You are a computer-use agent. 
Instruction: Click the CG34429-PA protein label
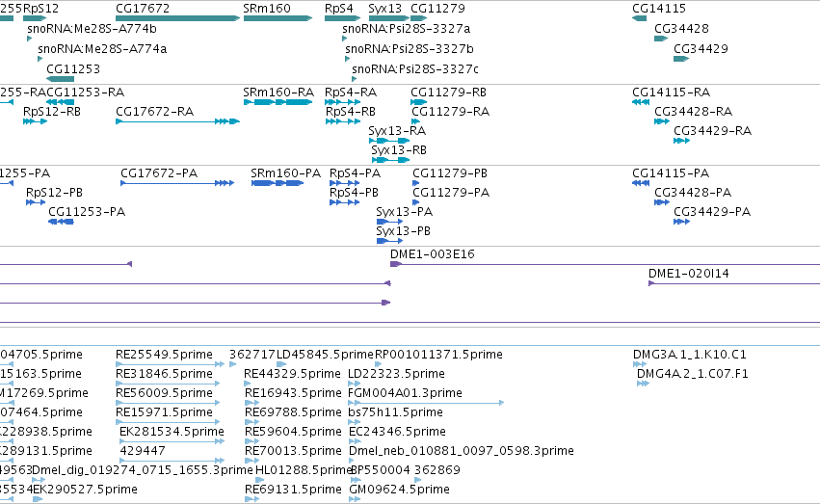(x=712, y=212)
